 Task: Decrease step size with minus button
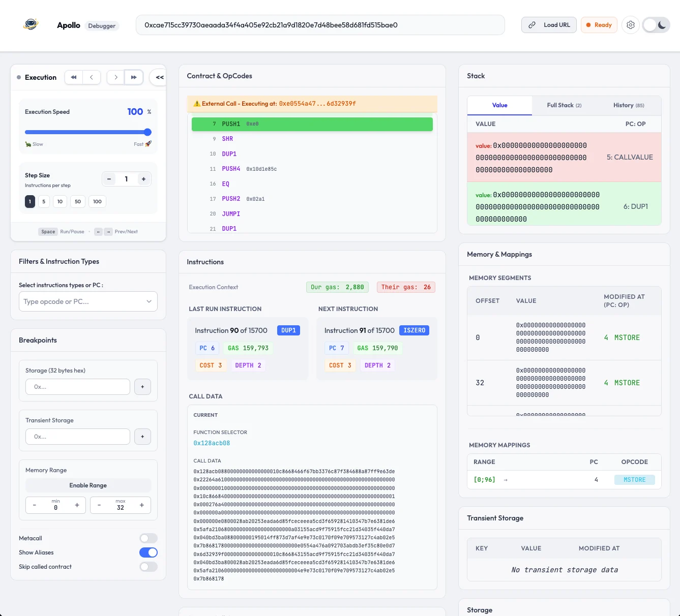[109, 179]
